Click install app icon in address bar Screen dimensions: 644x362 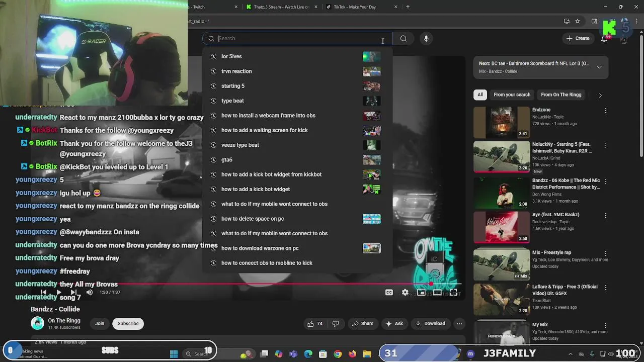567,21
